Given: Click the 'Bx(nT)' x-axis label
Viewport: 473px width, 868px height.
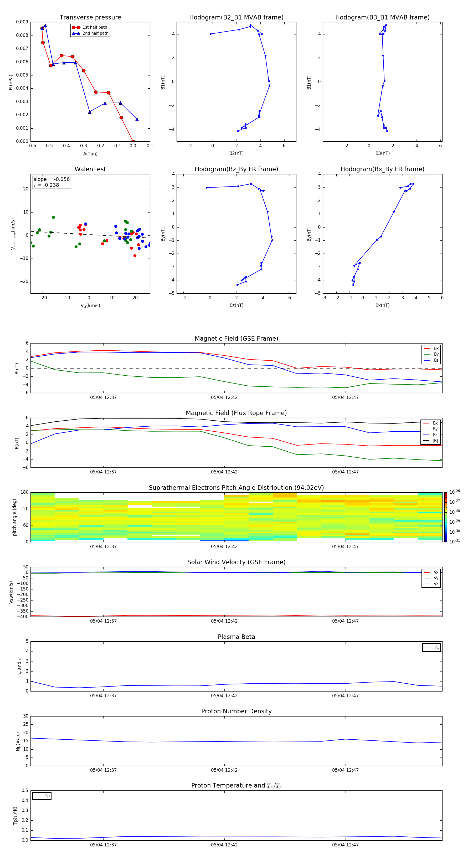Looking at the screenshot, I should point(382,305).
